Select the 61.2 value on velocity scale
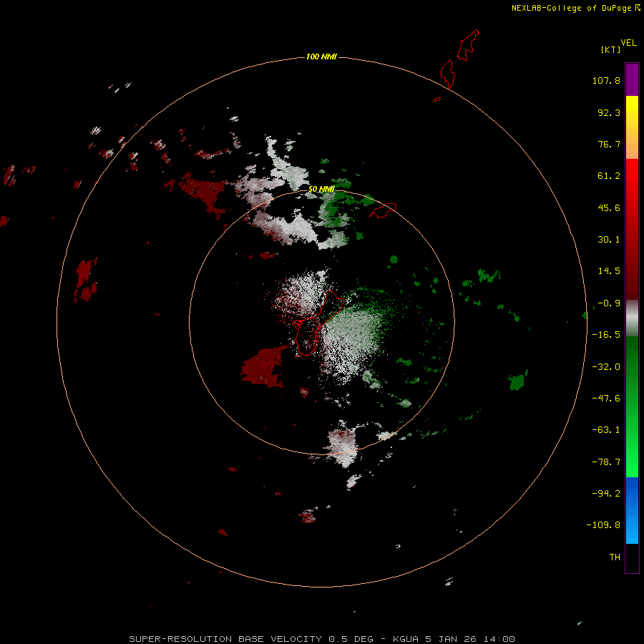 [x=609, y=176]
